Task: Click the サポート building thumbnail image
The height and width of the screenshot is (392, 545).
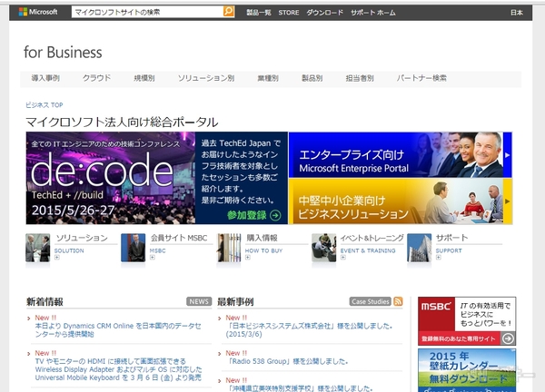Action: pos(419,248)
